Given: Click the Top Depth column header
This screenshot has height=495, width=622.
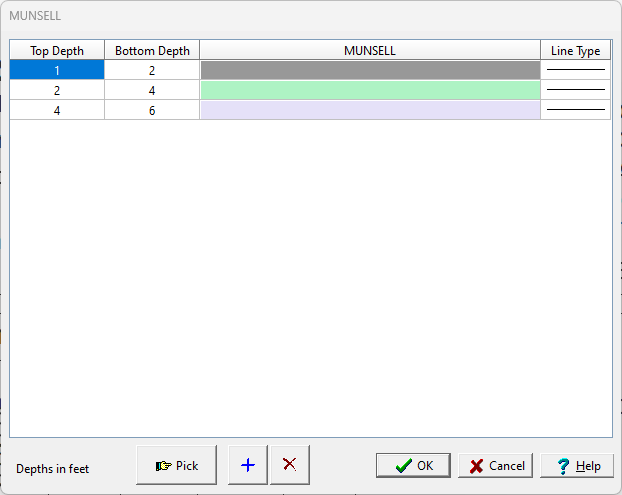Looking at the screenshot, I should coord(57,50).
